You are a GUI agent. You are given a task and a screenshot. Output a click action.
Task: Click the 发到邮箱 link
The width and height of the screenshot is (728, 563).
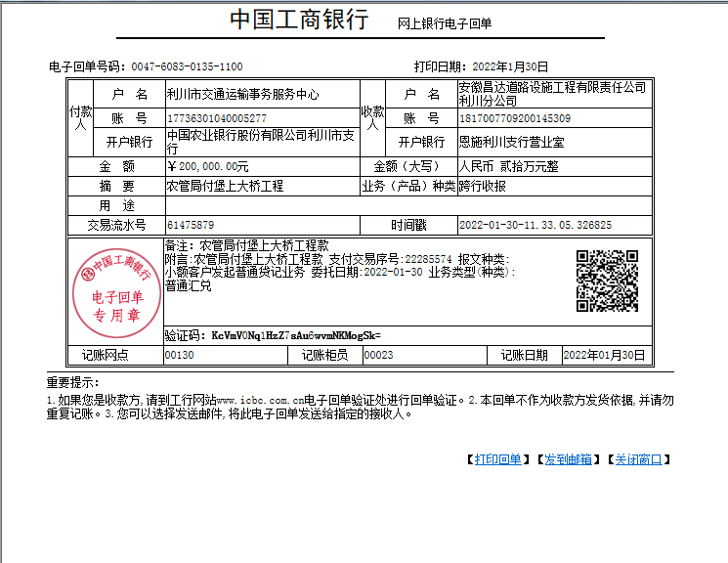coord(568,459)
